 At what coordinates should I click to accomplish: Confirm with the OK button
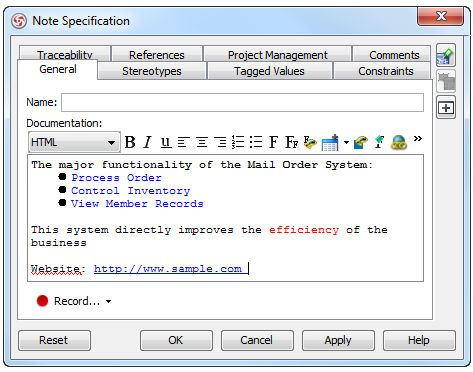coord(176,340)
